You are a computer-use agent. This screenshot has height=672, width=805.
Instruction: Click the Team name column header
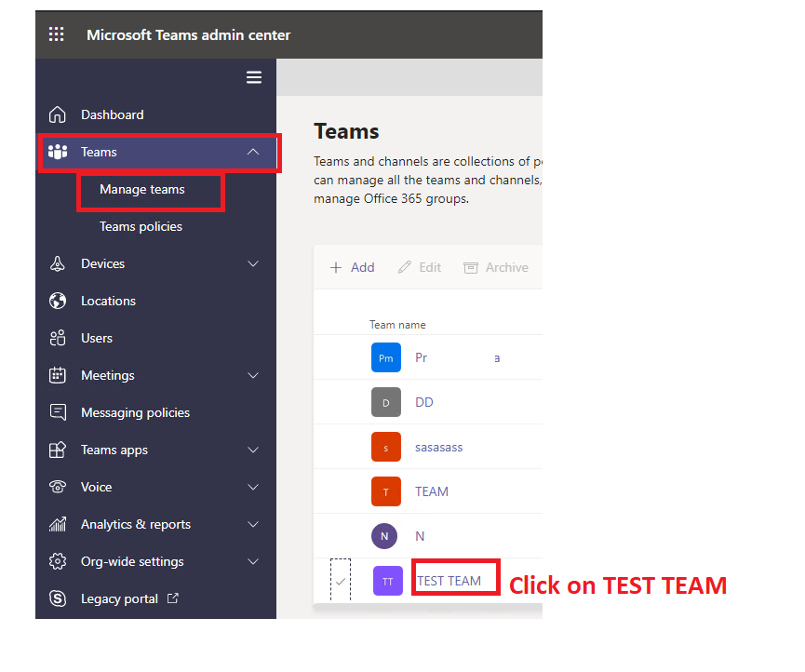pos(397,325)
